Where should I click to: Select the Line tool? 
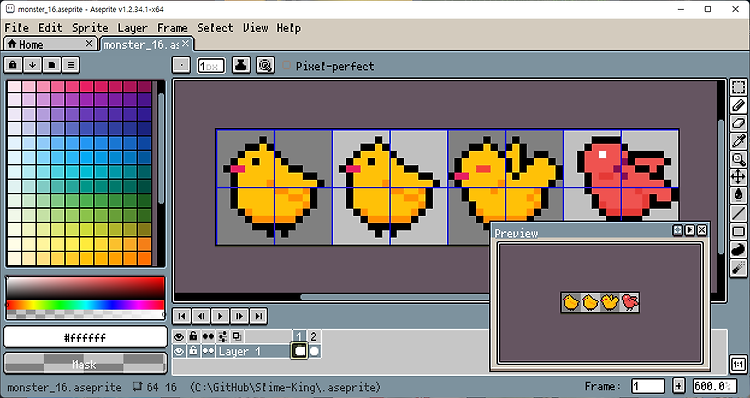tap(739, 213)
